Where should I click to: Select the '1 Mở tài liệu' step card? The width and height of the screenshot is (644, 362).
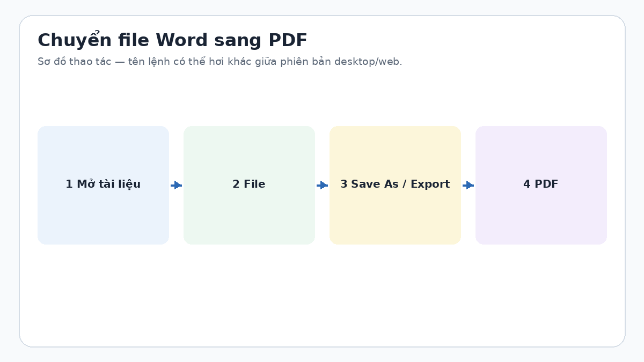coord(103,185)
